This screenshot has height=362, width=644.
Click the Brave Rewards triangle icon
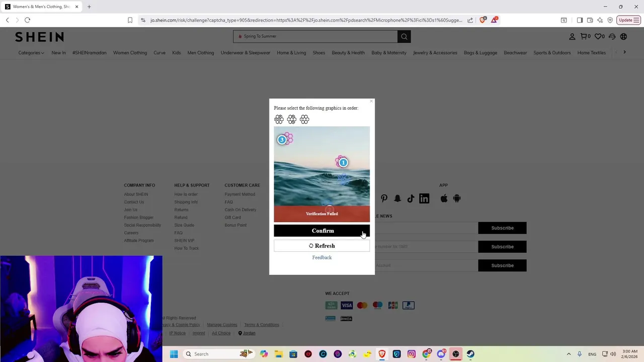coord(495,20)
